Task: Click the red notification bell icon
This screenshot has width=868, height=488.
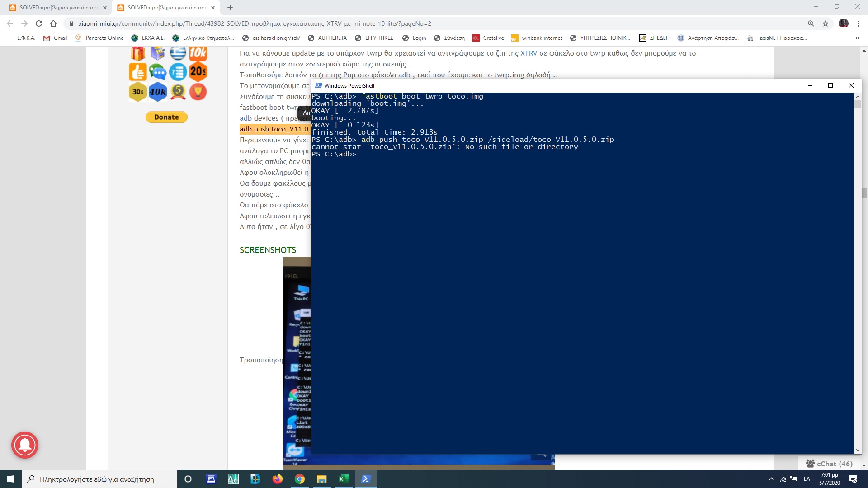Action: pos(25,445)
